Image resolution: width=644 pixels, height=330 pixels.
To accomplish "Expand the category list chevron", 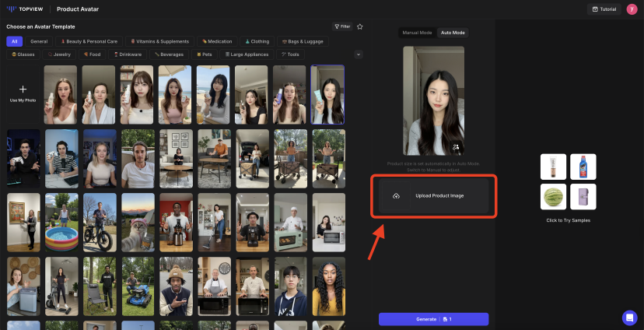I will point(358,54).
